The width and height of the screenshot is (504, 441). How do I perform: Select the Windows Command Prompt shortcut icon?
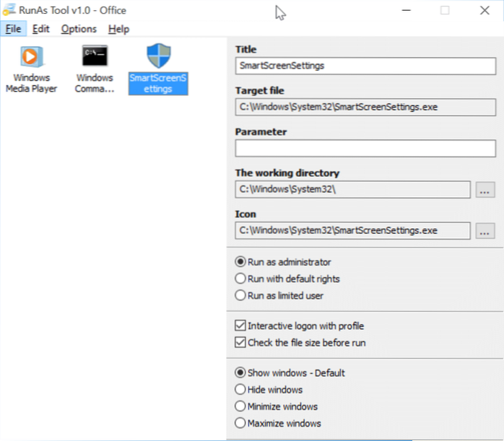95,58
